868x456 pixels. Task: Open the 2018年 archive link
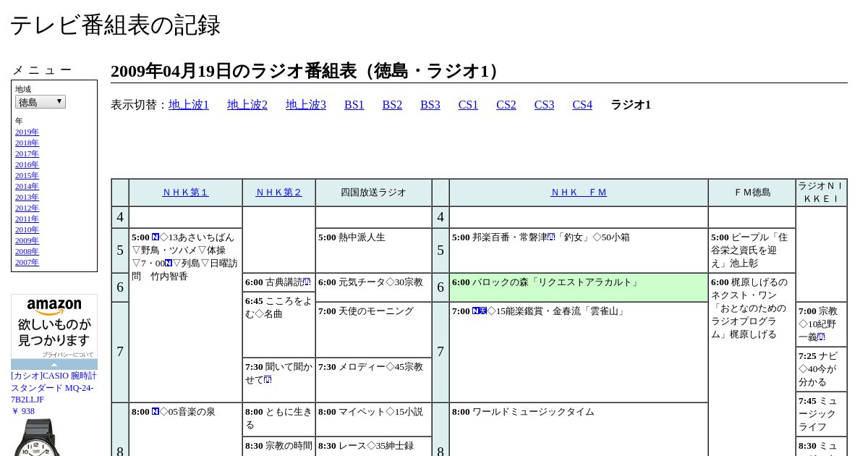tap(27, 143)
